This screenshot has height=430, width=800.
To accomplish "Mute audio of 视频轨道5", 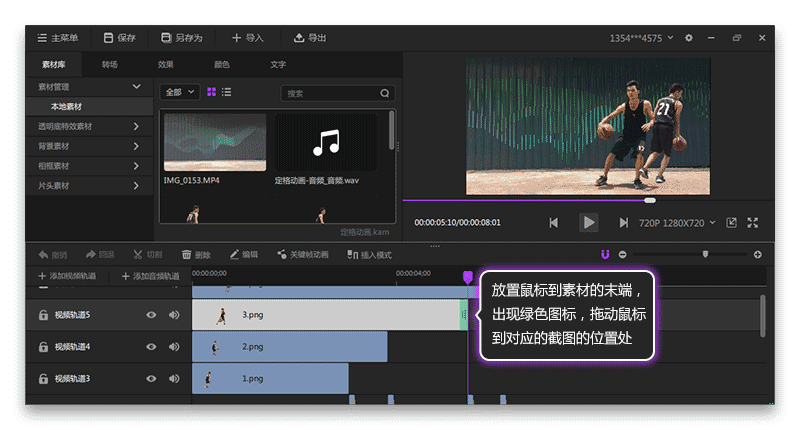I will (x=174, y=315).
